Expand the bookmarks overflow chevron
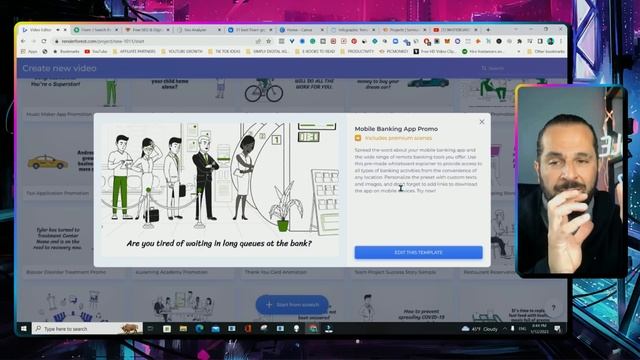 519,51
